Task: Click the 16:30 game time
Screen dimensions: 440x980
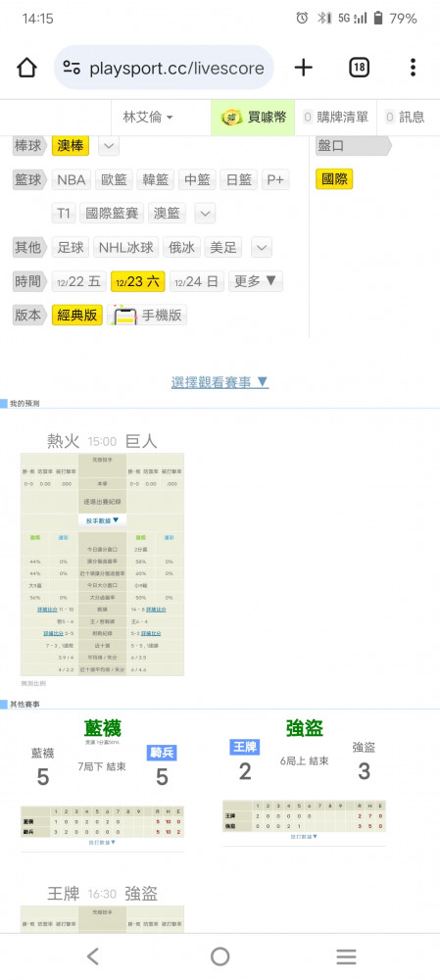Action: click(103, 895)
